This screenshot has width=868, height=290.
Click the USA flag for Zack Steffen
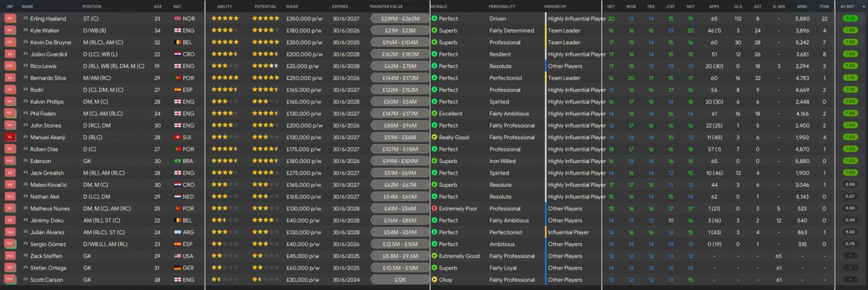click(x=178, y=256)
